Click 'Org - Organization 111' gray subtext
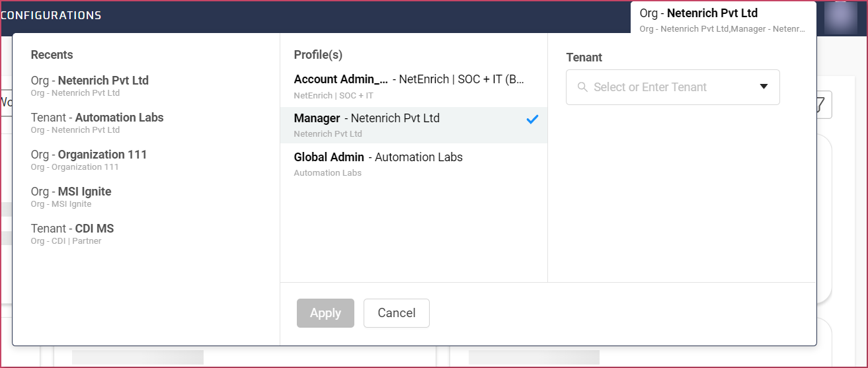 pyautogui.click(x=75, y=167)
